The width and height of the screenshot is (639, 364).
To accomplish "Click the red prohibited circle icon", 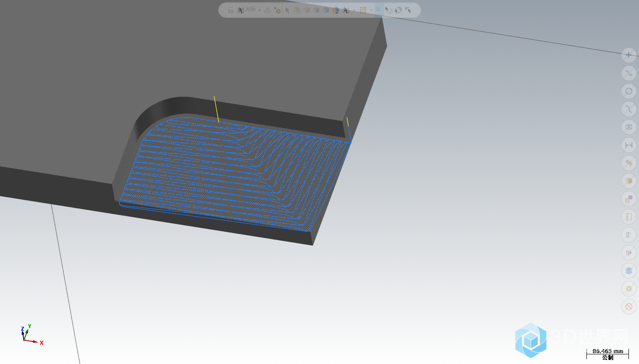I will point(629,306).
